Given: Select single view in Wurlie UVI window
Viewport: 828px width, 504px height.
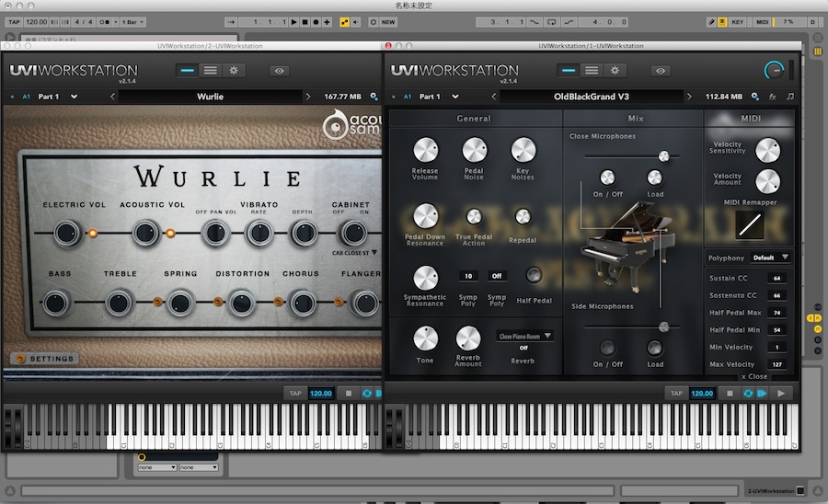Looking at the screenshot, I should pyautogui.click(x=187, y=70).
